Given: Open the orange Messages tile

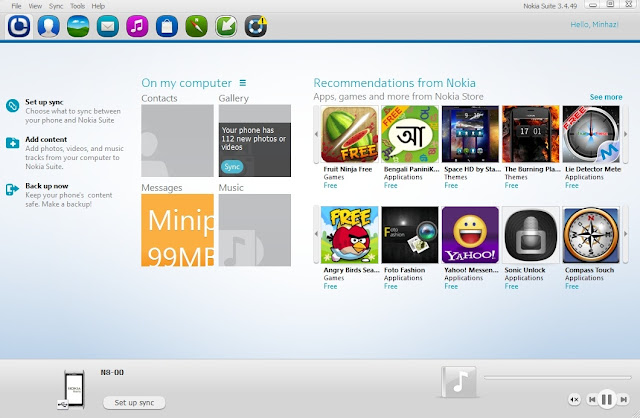Looking at the screenshot, I should [x=178, y=230].
